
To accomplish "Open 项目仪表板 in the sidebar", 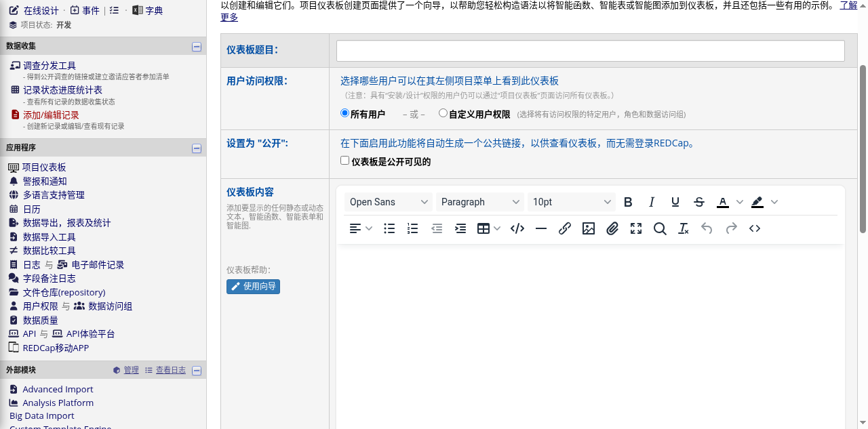I will [44, 167].
